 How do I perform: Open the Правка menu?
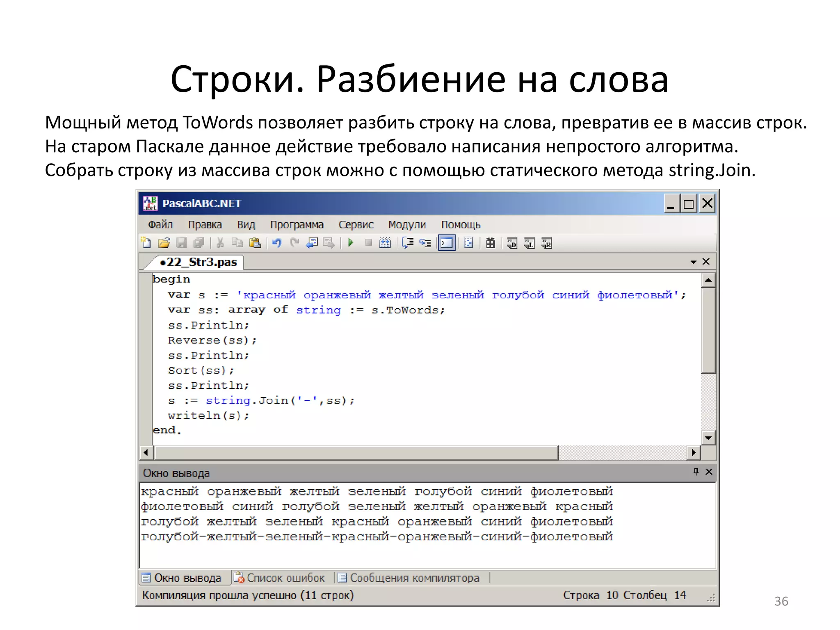205,224
